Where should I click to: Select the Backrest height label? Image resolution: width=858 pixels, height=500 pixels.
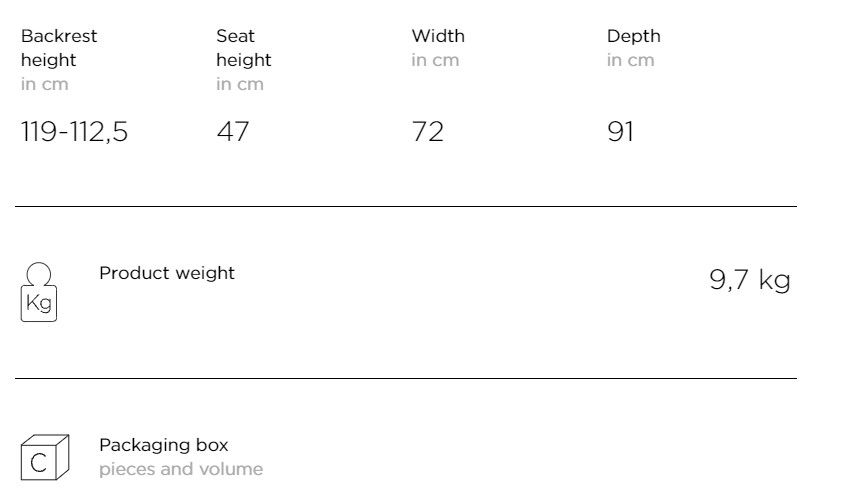pos(59,48)
